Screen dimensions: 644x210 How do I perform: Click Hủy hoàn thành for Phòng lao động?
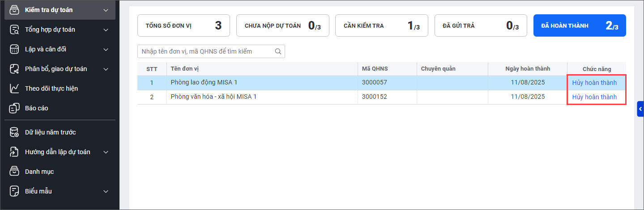(594, 83)
